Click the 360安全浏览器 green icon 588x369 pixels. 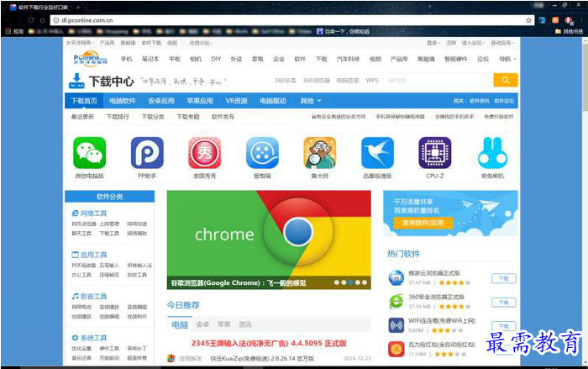point(396,302)
